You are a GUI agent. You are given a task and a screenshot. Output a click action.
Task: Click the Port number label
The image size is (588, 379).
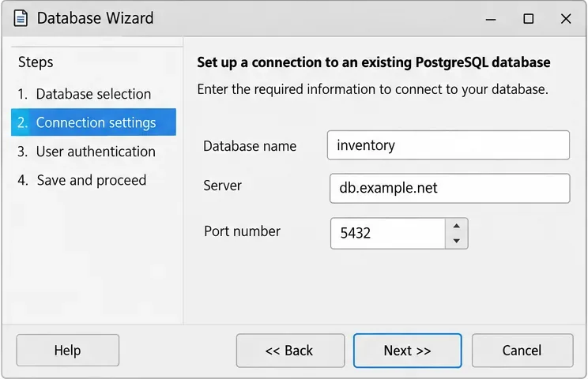click(x=243, y=231)
